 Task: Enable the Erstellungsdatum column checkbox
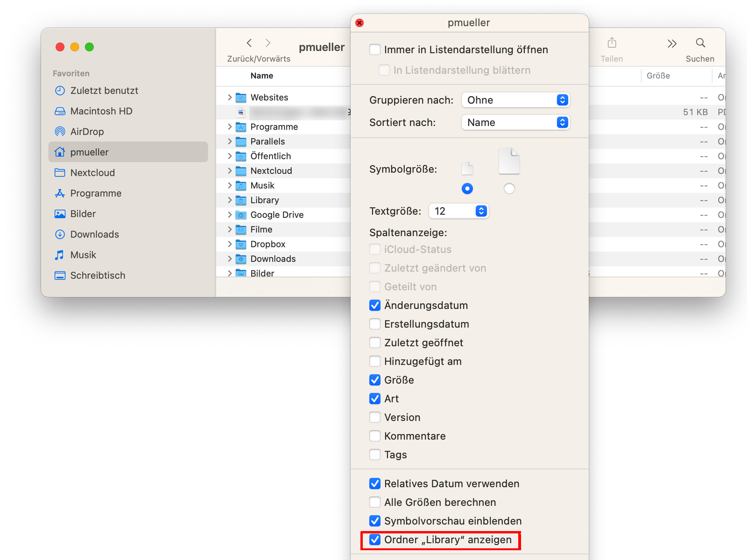(375, 324)
